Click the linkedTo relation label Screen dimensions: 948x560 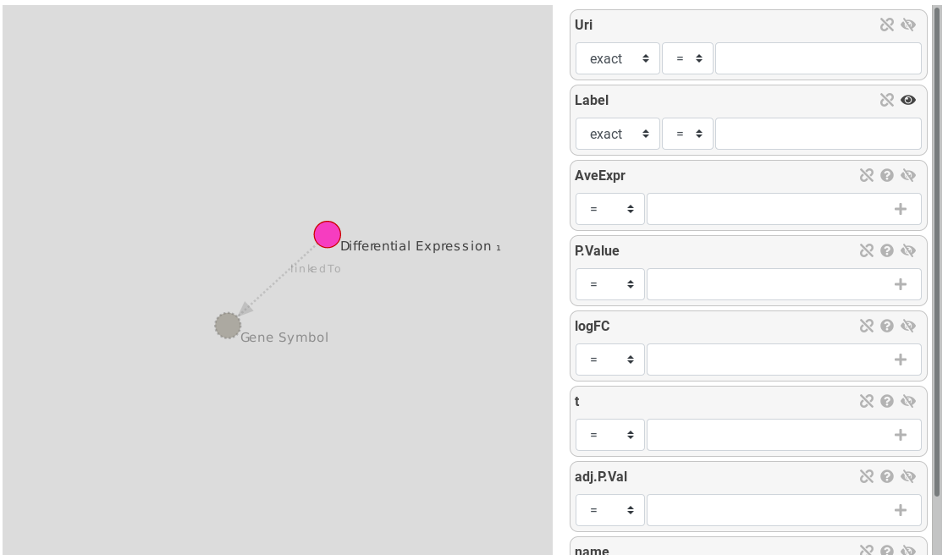coord(316,269)
